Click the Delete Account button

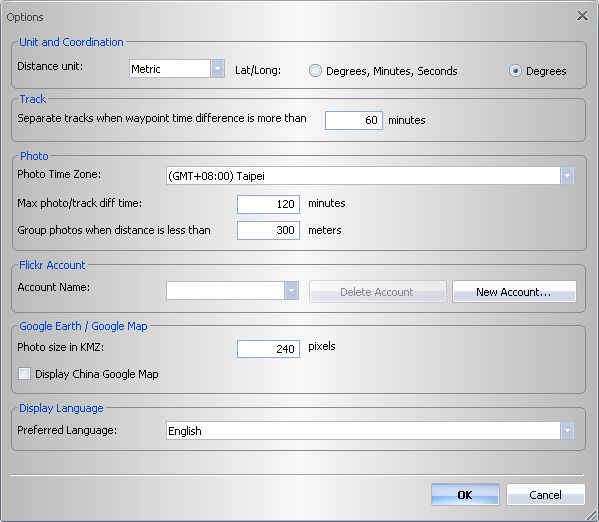377,292
